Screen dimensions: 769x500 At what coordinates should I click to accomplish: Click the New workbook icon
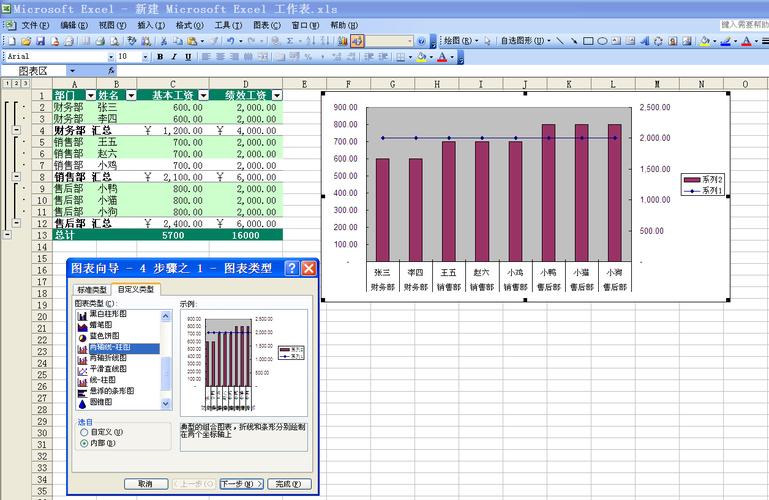coord(12,41)
